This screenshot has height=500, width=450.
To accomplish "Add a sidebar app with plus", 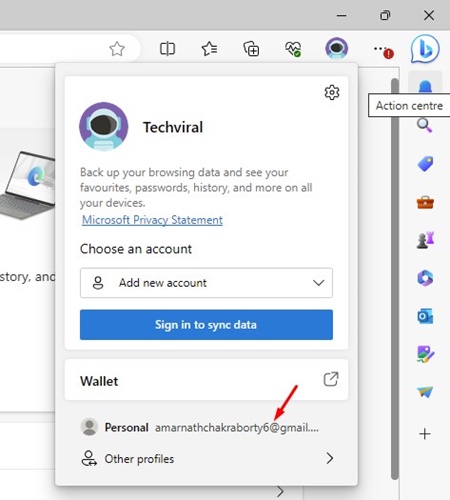I will tap(425, 434).
